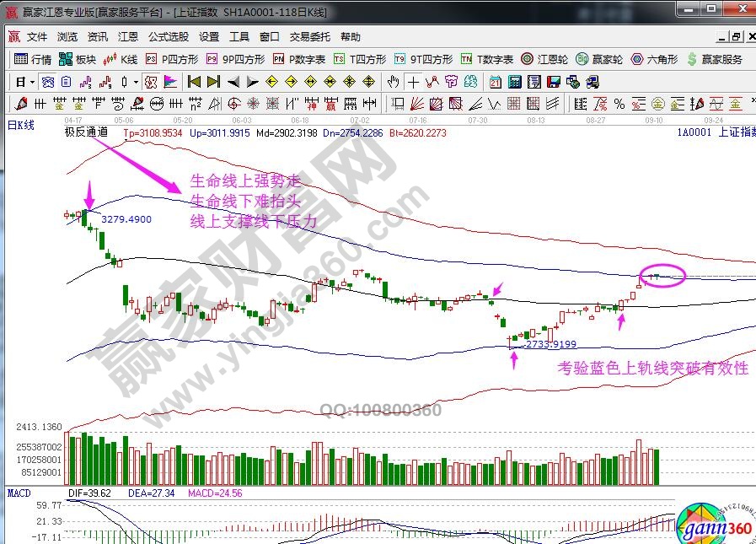Click the P四方形 toolbar button

click(x=173, y=59)
